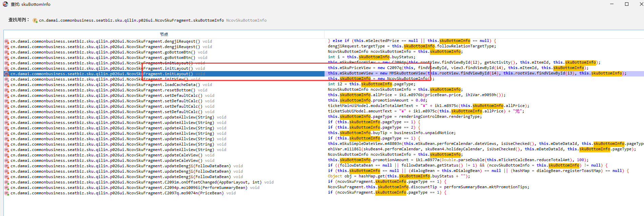Maximize the 查找: skuBottomInfo window

click(x=627, y=4)
